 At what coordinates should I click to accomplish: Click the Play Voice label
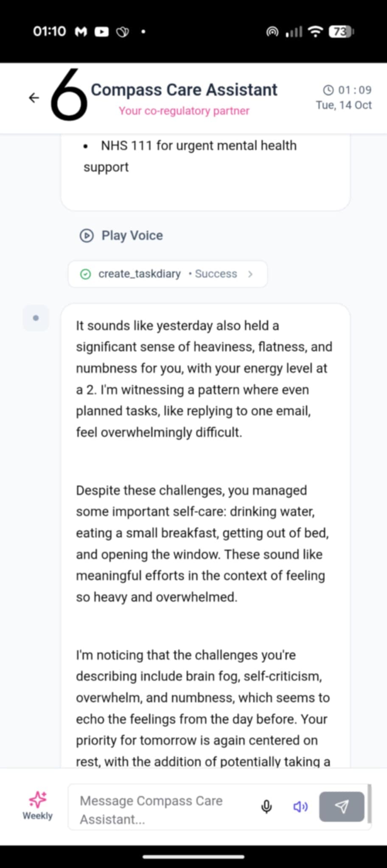132,236
